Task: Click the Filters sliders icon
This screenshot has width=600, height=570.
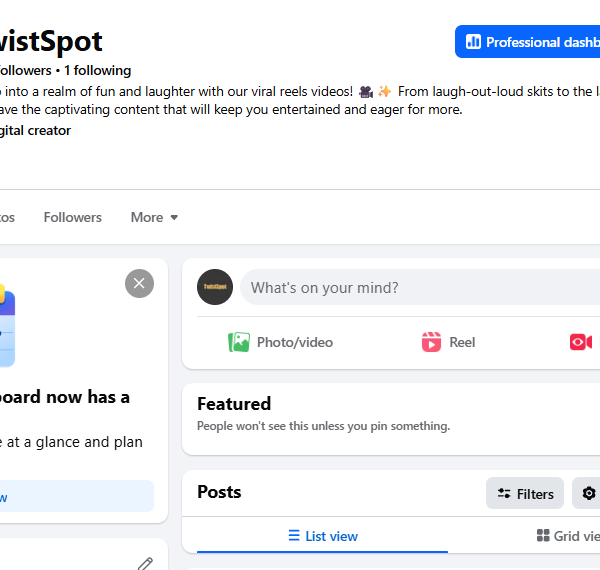Action: point(504,493)
